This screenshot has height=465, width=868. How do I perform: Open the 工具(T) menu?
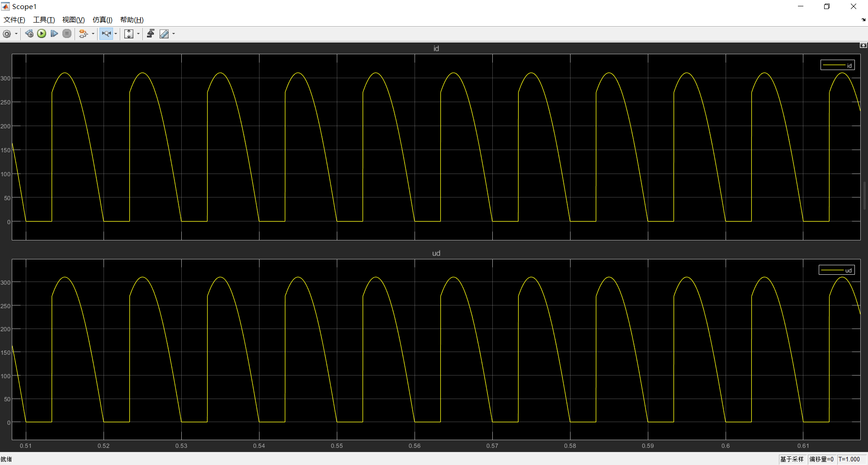point(44,20)
